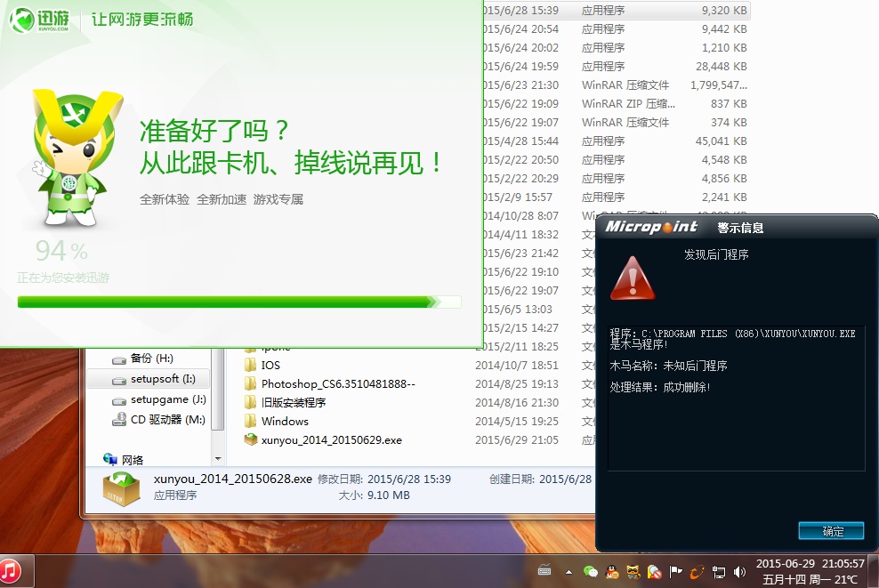Click the setupgame (J:) drive icon

[119, 401]
